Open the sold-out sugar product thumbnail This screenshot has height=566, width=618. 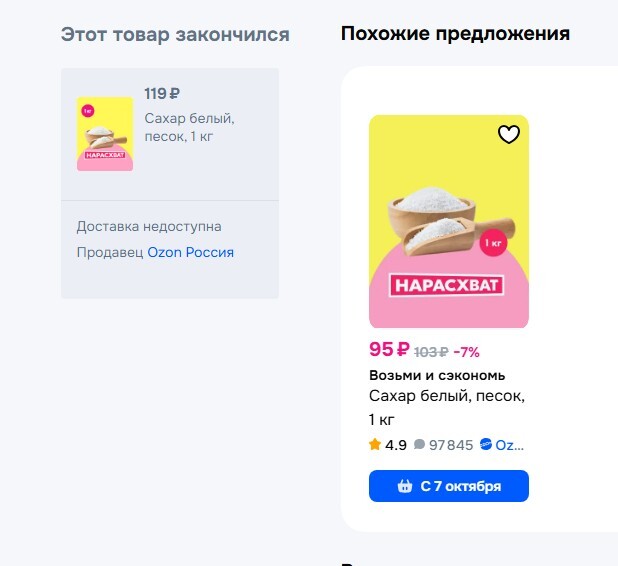pyautogui.click(x=105, y=134)
